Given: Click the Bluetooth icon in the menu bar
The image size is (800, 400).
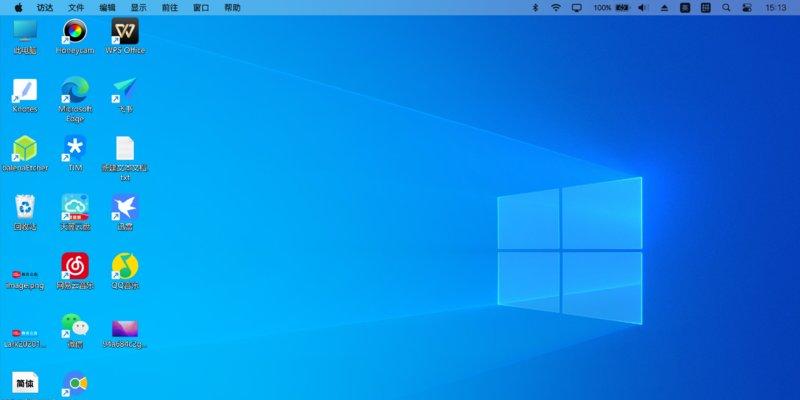Looking at the screenshot, I should click(535, 8).
